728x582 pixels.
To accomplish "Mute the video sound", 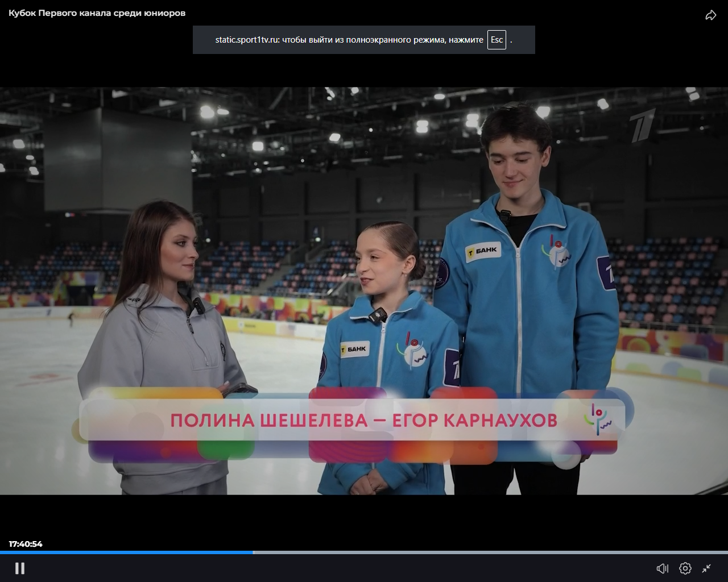I will (x=663, y=568).
